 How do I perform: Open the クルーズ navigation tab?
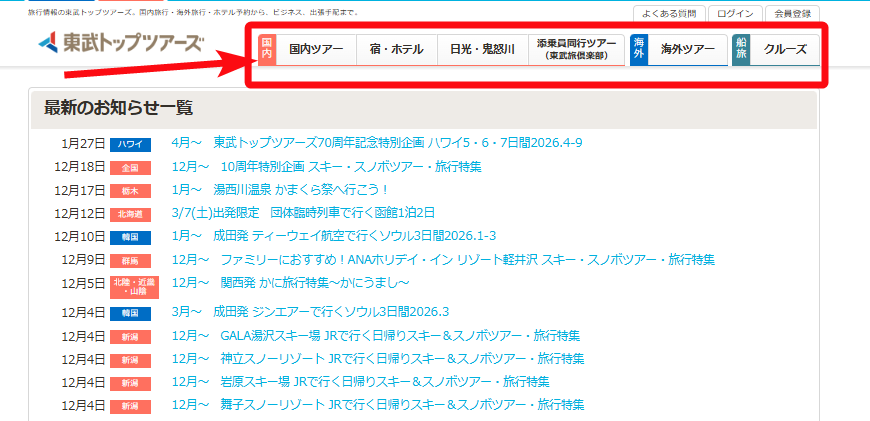pyautogui.click(x=784, y=49)
